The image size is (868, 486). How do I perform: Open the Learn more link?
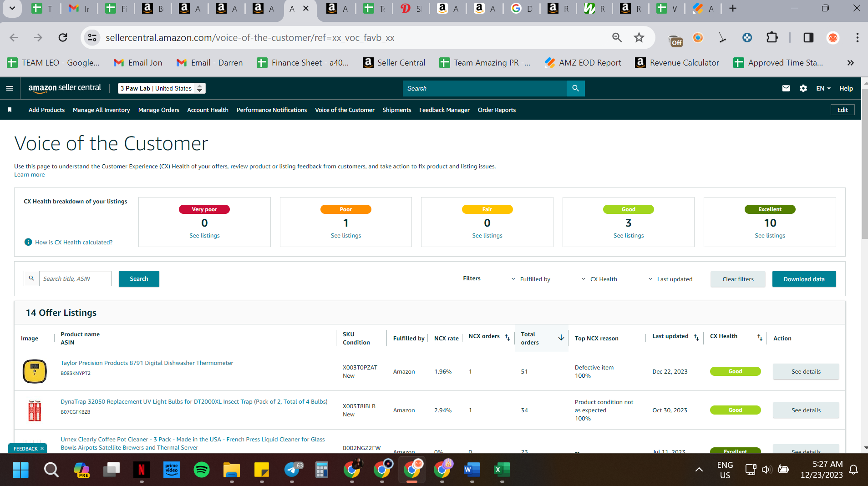pos(30,175)
